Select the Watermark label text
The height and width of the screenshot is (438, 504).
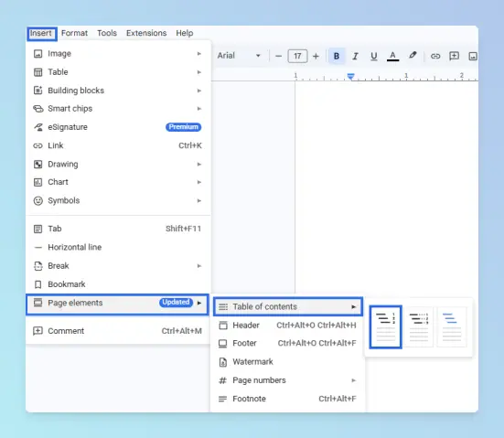point(252,362)
